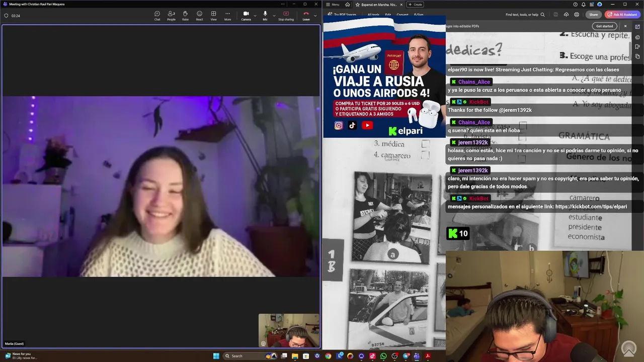Open Microsoft Store from taskbar

(x=306, y=356)
